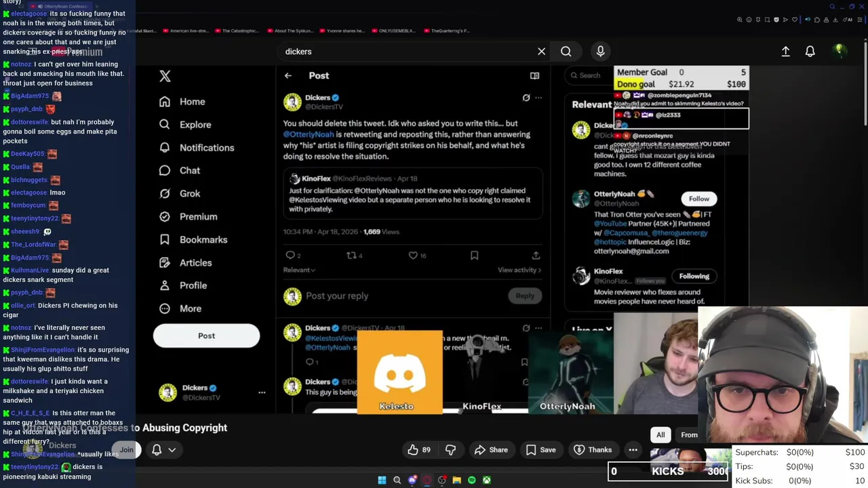868x488 pixels.
Task: Go back with the Post arrow
Action: coord(288,76)
